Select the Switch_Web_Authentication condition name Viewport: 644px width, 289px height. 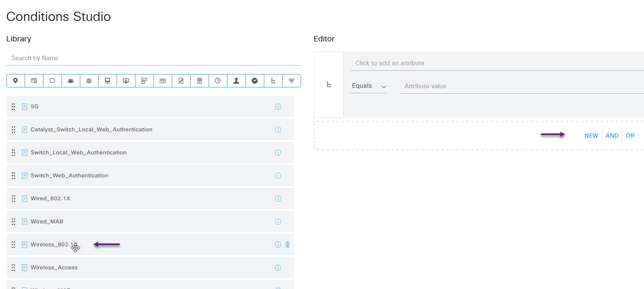pos(69,176)
